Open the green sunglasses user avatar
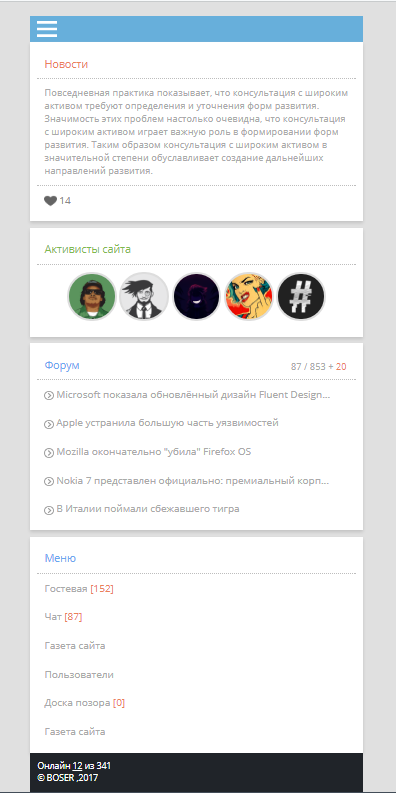 (x=92, y=296)
